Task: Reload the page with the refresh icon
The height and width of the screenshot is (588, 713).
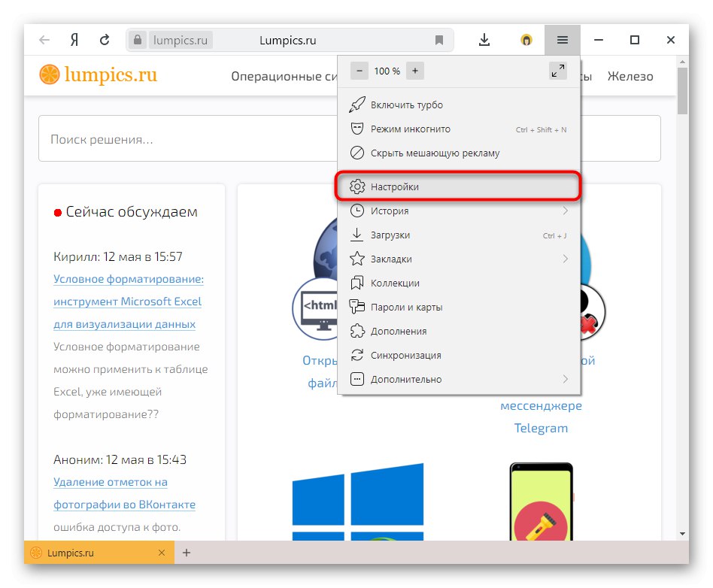Action: (x=104, y=40)
